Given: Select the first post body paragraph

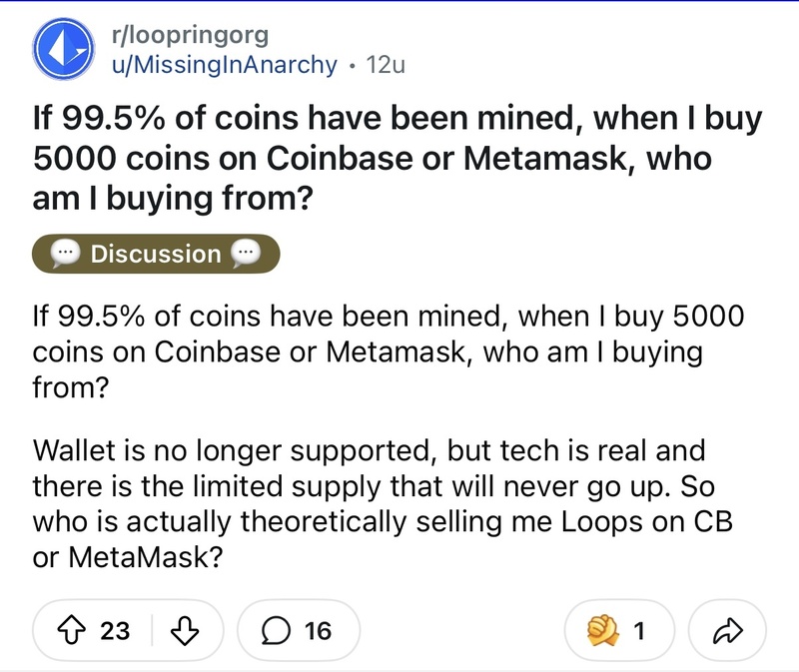Looking at the screenshot, I should coord(389,351).
